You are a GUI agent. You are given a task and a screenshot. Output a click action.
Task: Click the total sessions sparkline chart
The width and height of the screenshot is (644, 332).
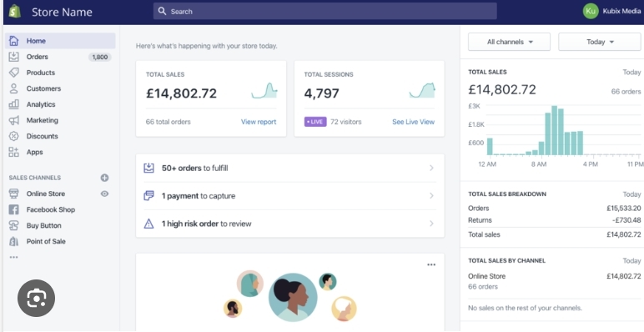coord(422,90)
